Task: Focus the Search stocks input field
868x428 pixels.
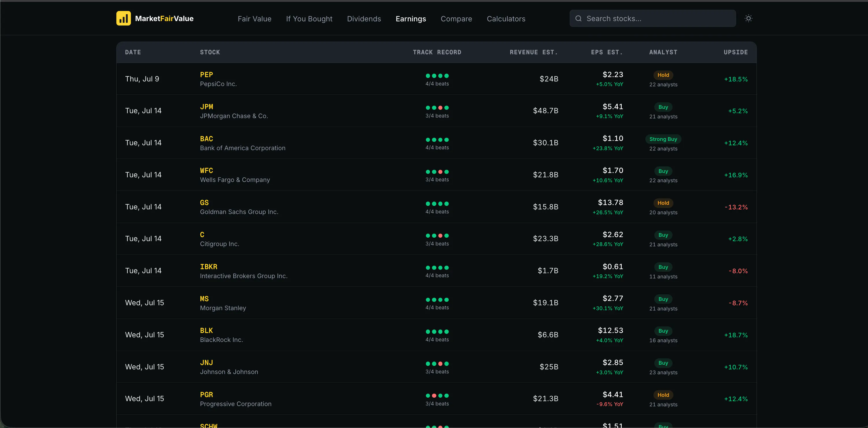Action: coord(652,18)
